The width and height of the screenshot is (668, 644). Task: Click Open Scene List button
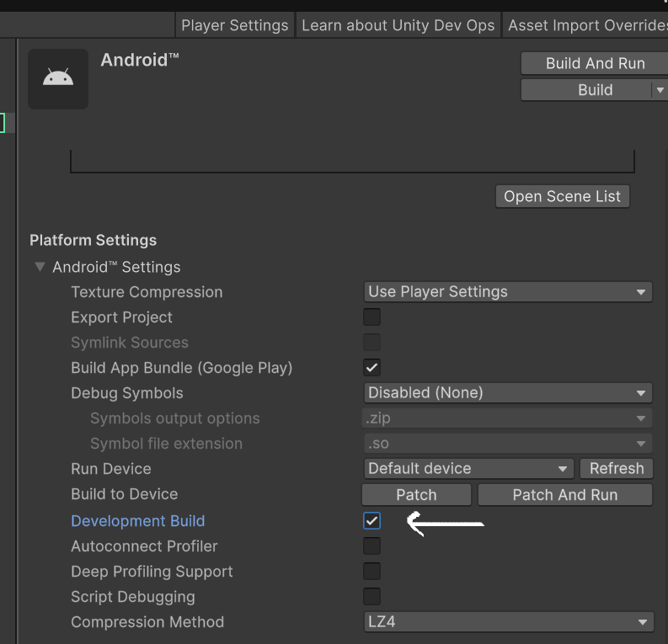[x=562, y=196]
